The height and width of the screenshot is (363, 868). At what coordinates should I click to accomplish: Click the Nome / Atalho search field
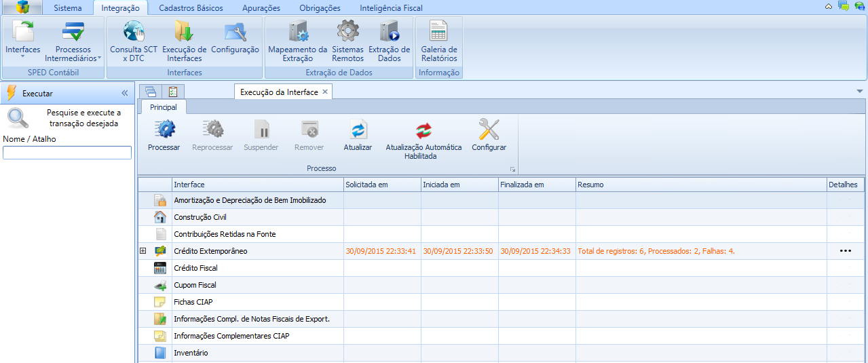point(67,153)
